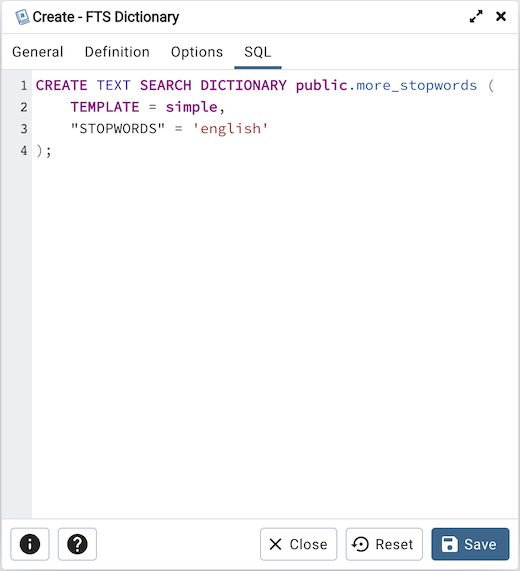Switch to the Definition tab
The height and width of the screenshot is (571, 520).
(x=117, y=52)
